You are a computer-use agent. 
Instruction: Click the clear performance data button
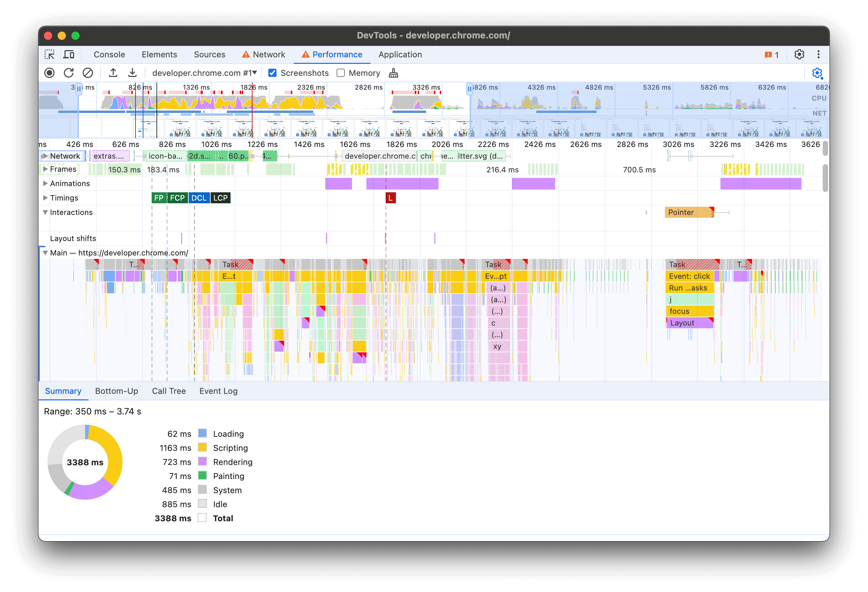86,72
